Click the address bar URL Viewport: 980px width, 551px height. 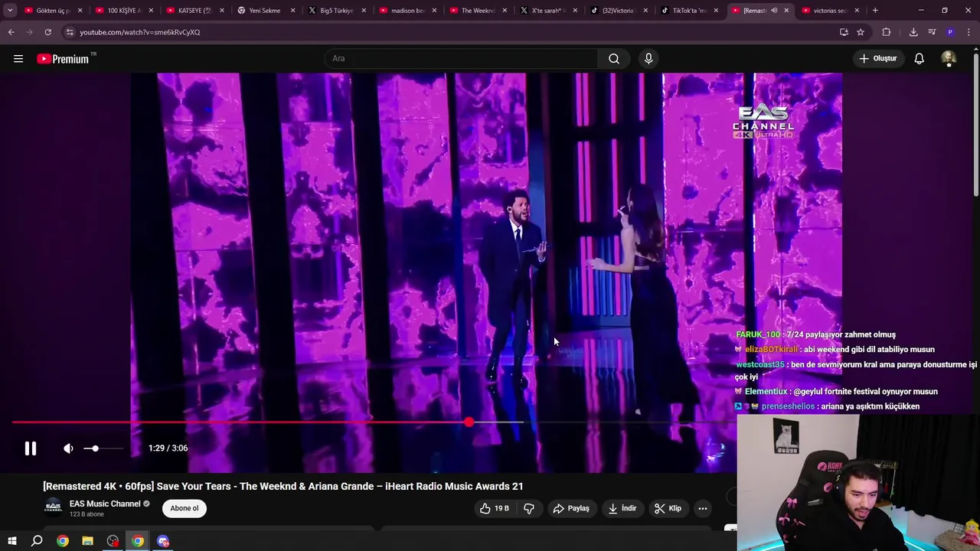[x=140, y=32]
